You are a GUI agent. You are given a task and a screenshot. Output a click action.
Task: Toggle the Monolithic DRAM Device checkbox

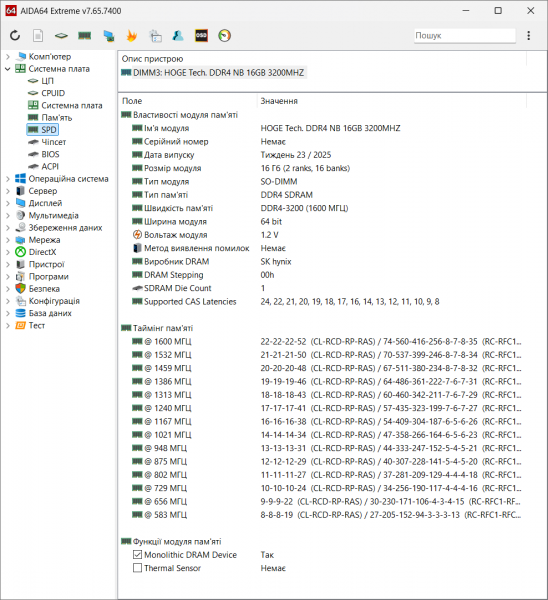137,554
